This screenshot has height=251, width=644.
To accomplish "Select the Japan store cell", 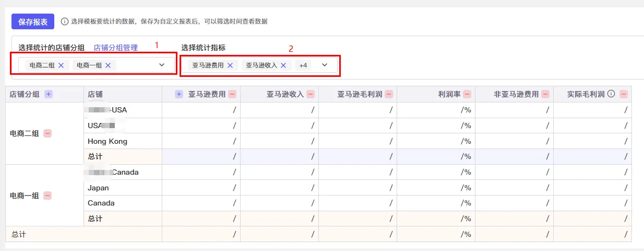I will (123, 188).
